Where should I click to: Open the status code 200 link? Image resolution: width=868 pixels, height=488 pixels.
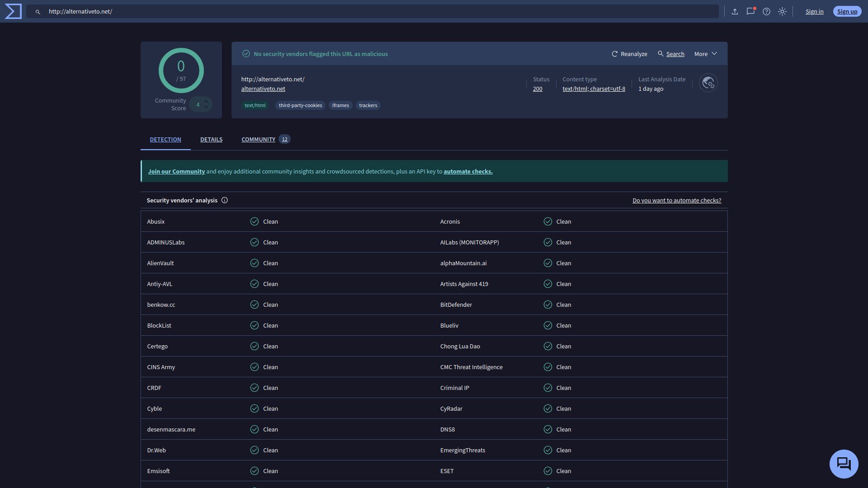pos(537,89)
